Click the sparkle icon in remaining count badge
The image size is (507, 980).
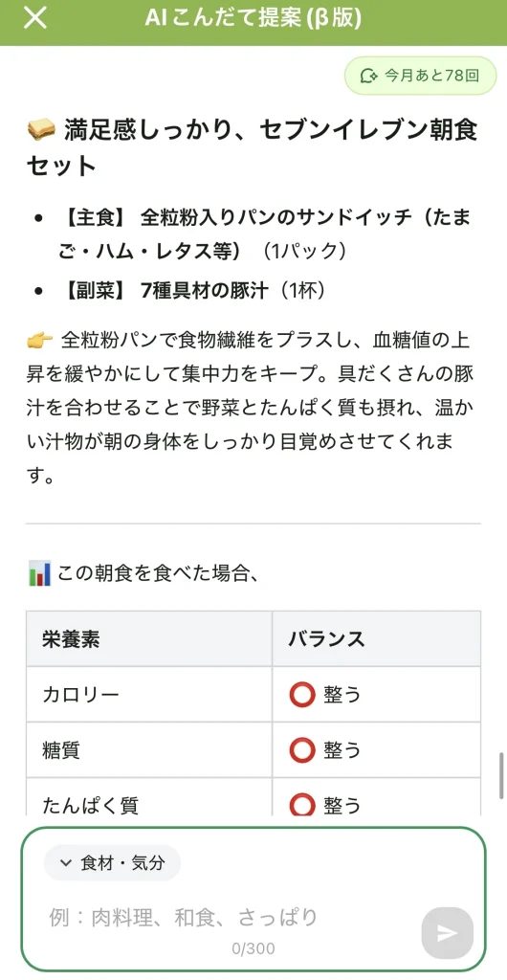click(x=368, y=76)
